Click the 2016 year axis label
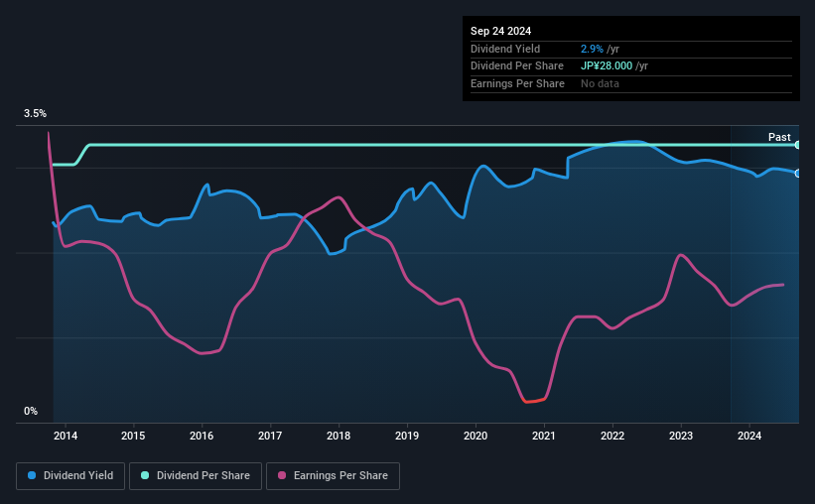 point(202,436)
